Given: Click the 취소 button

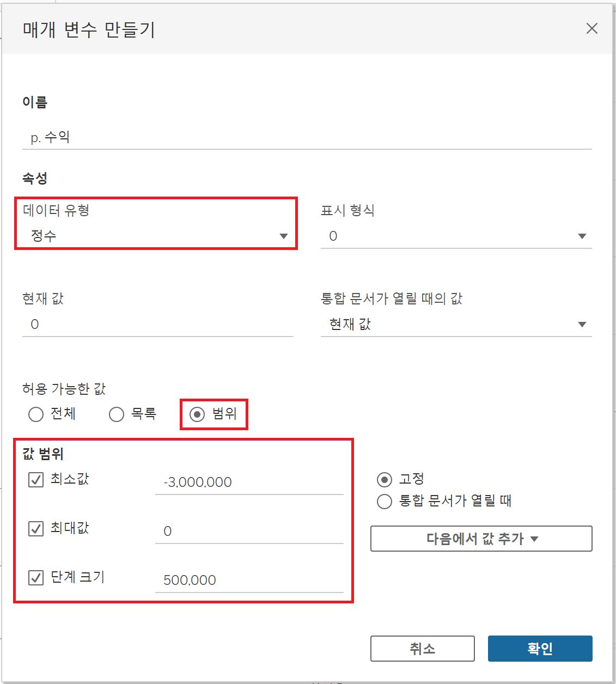Looking at the screenshot, I should (423, 649).
